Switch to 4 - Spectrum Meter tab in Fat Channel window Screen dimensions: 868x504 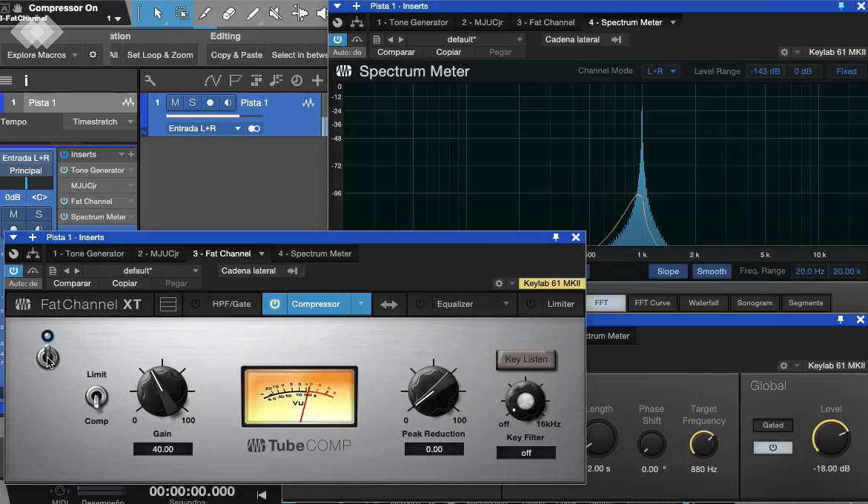pos(315,253)
